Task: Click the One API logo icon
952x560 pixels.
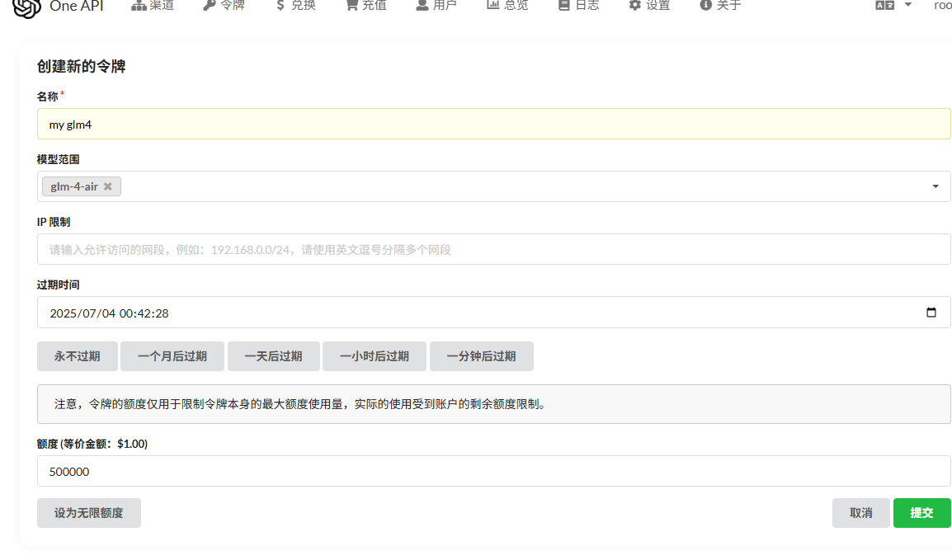Action: 26,7
